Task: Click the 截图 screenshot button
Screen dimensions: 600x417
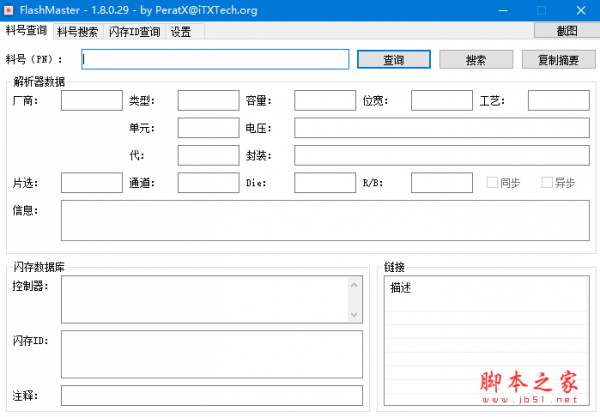Action: pos(567,31)
